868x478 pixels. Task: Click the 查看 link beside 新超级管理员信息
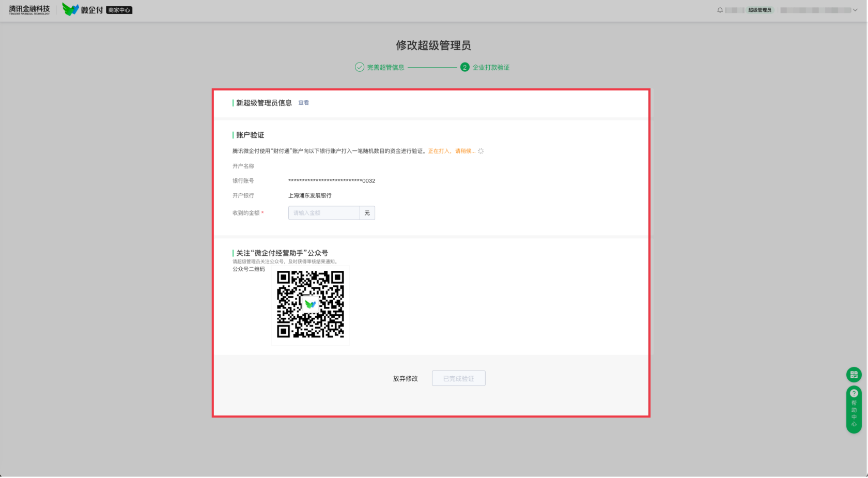[x=304, y=103]
